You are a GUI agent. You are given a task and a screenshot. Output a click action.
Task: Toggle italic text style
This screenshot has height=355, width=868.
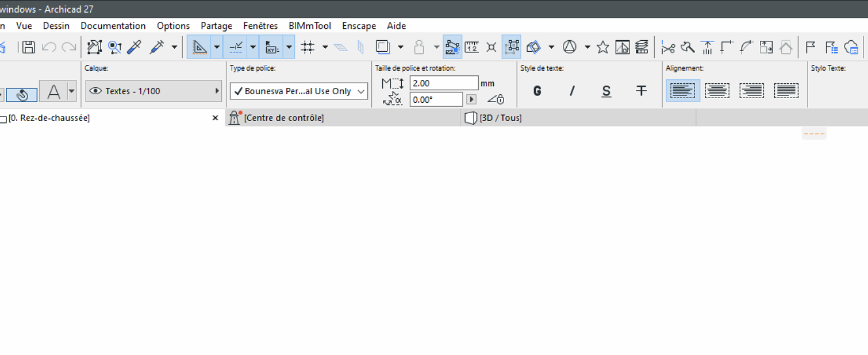coord(572,91)
